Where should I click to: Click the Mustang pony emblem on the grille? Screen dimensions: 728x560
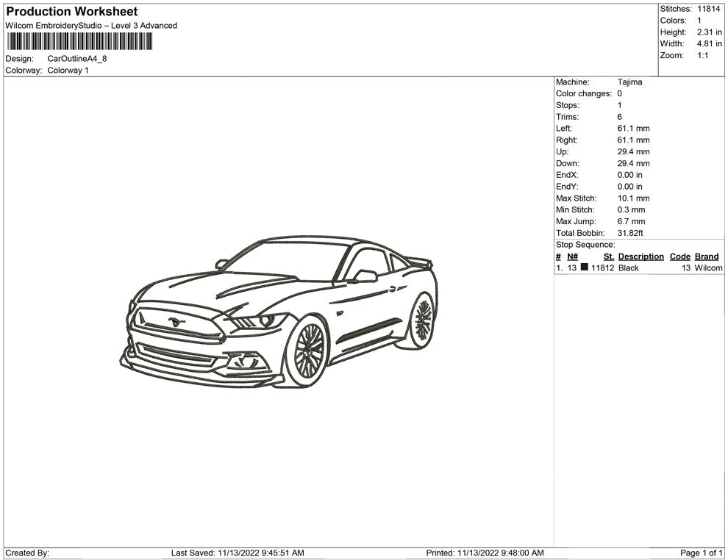[x=176, y=322]
